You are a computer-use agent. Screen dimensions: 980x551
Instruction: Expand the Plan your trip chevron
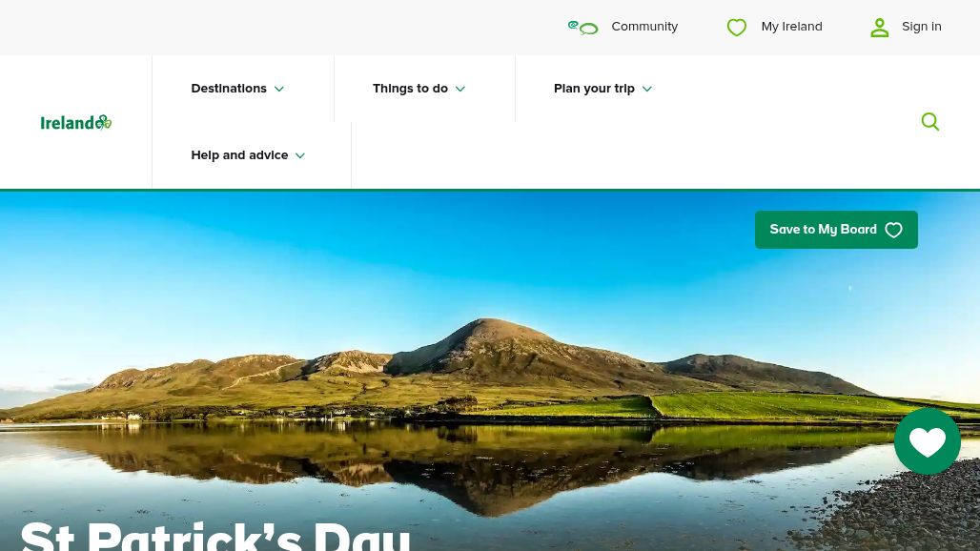[x=647, y=89]
